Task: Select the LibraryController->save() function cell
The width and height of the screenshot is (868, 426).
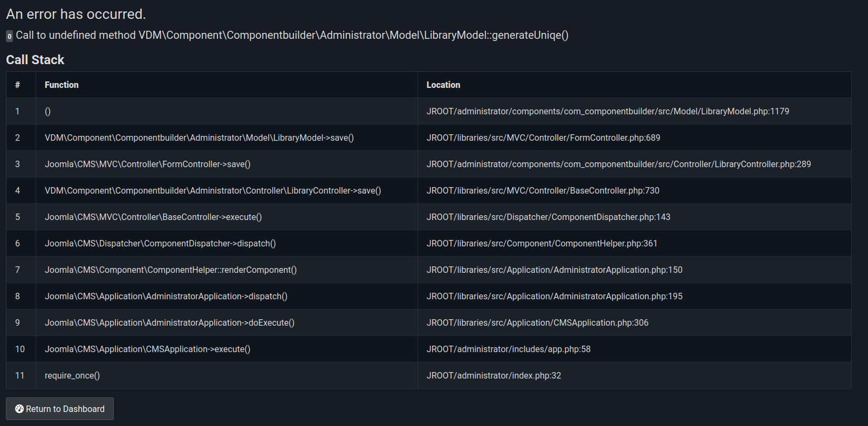Action: pos(227,190)
